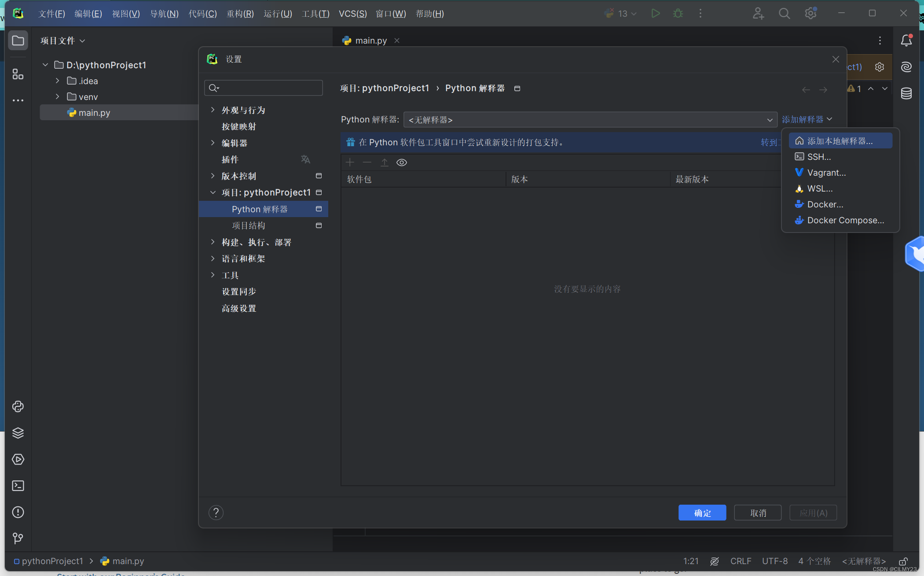Open the Database tool window icon
Screen dimensions: 924x576
tap(906, 93)
